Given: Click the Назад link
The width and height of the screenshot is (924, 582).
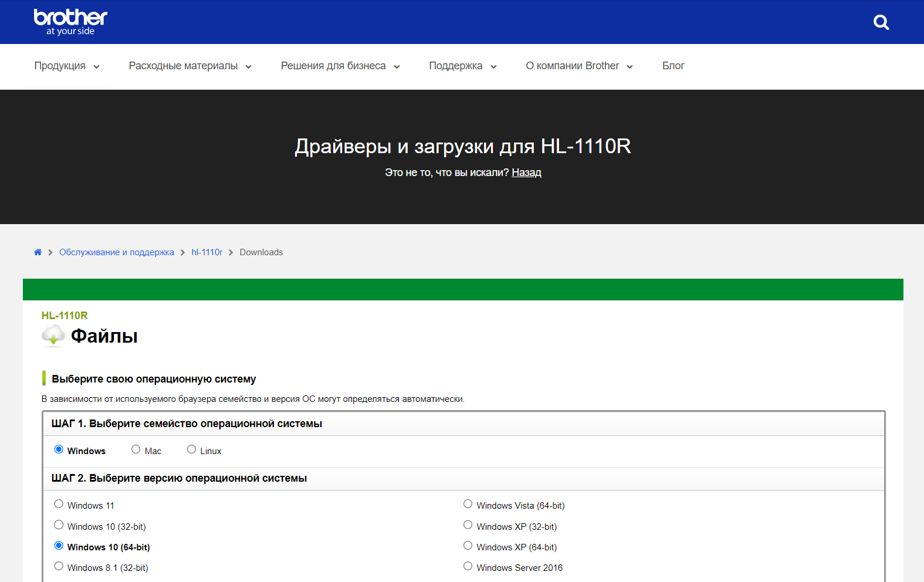Looking at the screenshot, I should (526, 172).
